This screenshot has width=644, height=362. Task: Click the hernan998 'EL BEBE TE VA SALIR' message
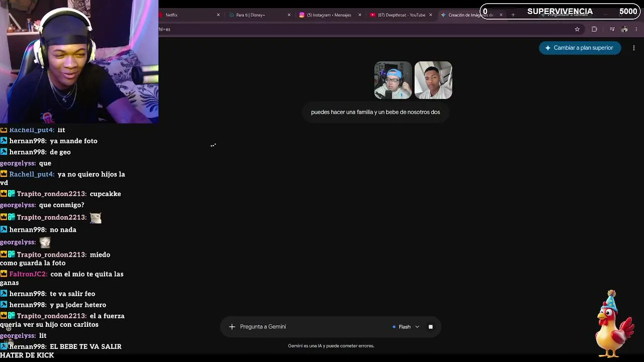[x=61, y=350]
